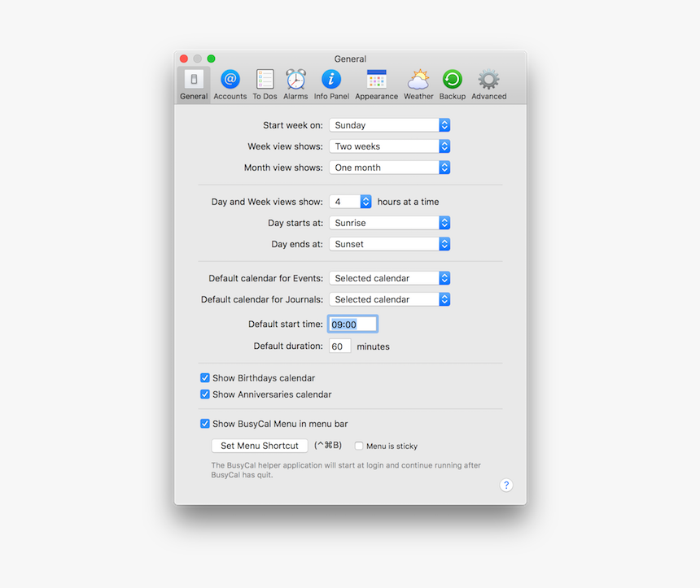This screenshot has width=700, height=588.
Task: Open the Alarms preferences icon
Action: tap(295, 81)
